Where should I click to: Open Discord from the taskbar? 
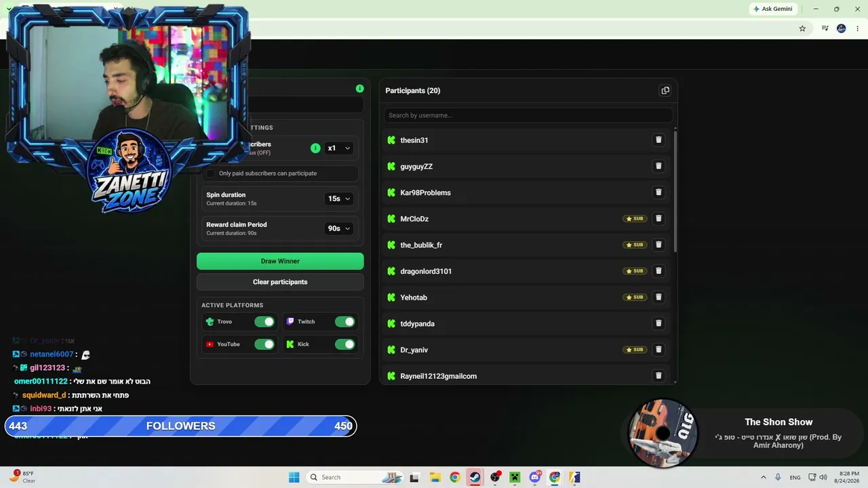pos(535,477)
